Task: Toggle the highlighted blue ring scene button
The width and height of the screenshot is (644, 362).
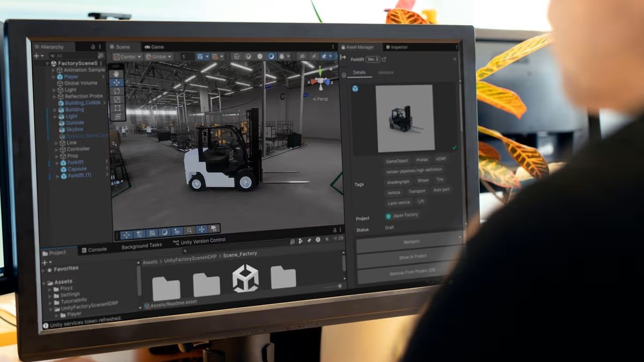Action: 271,56
